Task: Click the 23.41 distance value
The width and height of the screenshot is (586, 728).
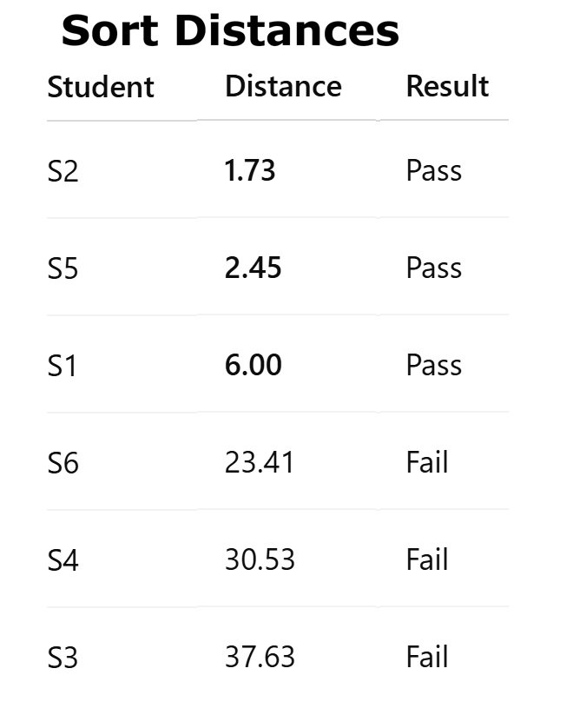Action: tap(260, 463)
